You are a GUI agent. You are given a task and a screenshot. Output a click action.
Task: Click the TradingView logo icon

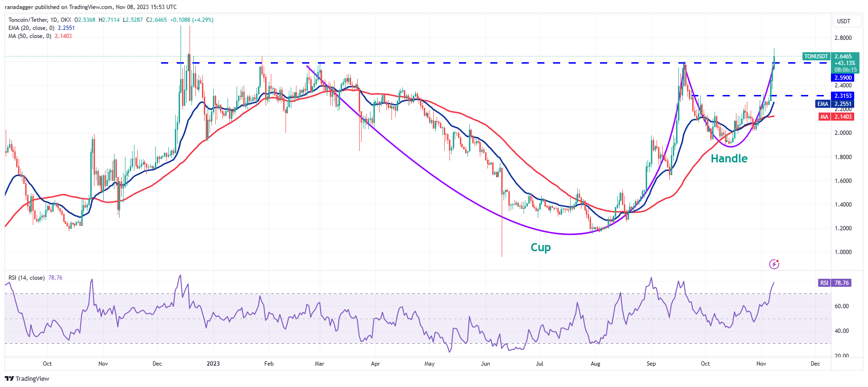9,378
